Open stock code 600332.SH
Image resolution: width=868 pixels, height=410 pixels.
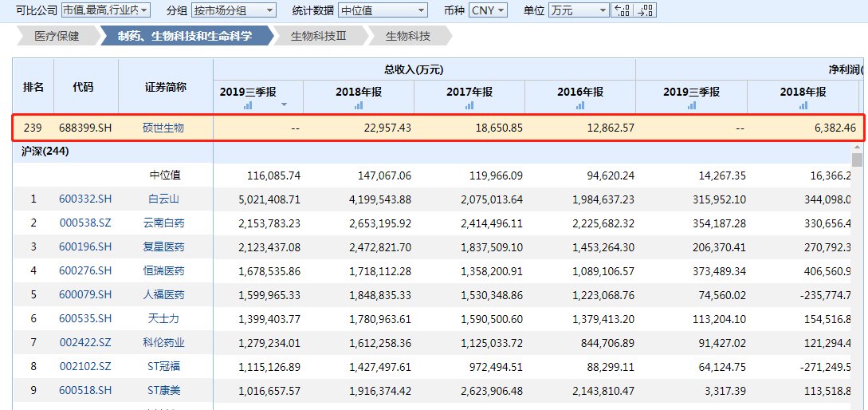(85, 199)
